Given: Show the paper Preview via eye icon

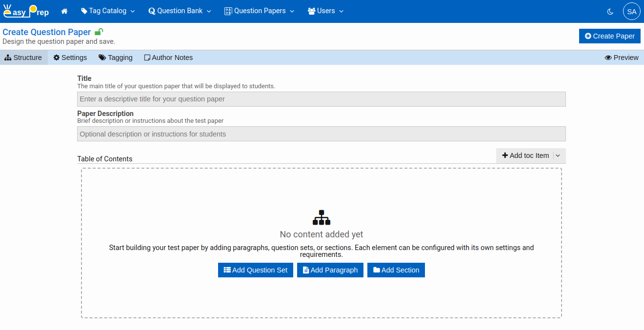Looking at the screenshot, I should tap(621, 58).
